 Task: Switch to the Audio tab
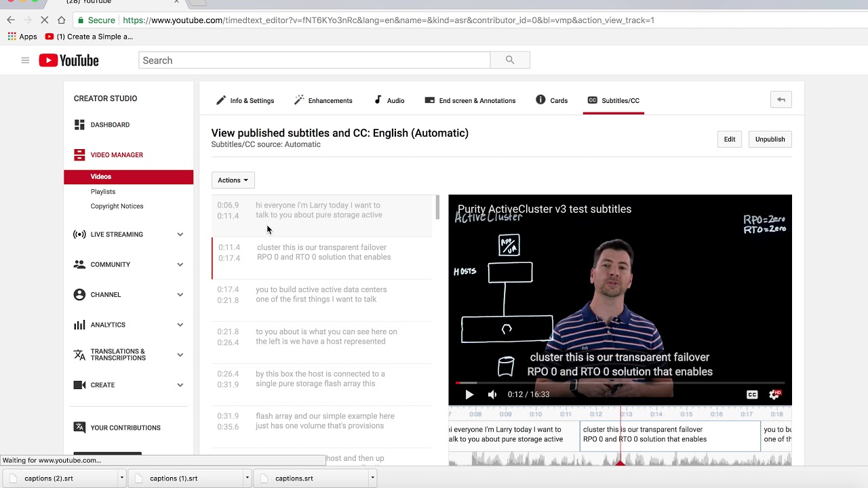point(389,100)
